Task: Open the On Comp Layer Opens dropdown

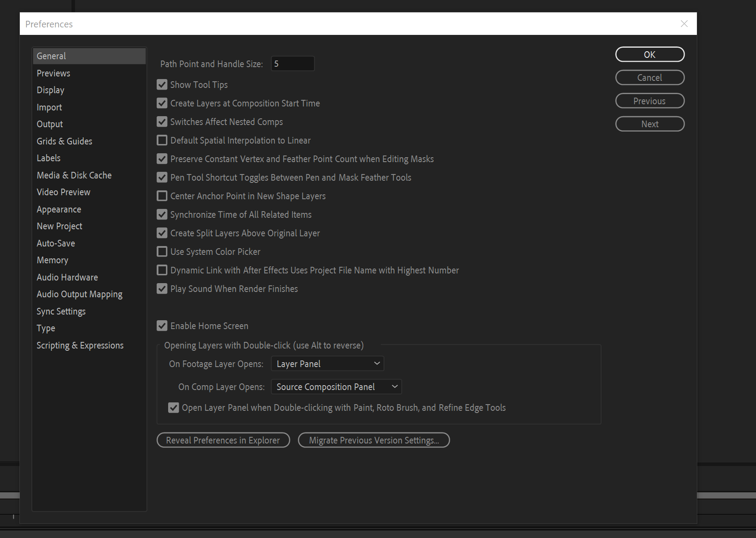Action: [336, 386]
